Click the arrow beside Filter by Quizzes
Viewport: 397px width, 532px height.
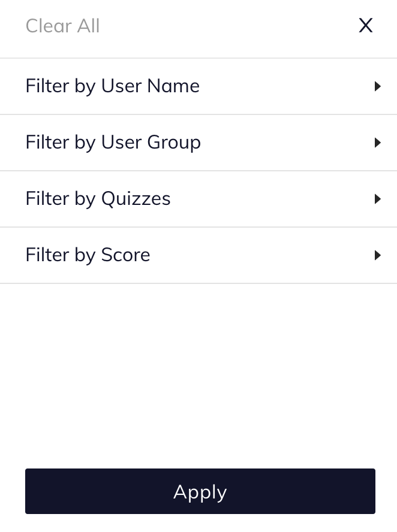pyautogui.click(x=377, y=199)
